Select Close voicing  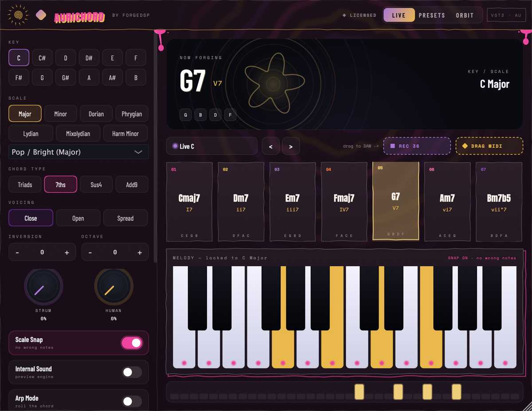[x=31, y=218]
